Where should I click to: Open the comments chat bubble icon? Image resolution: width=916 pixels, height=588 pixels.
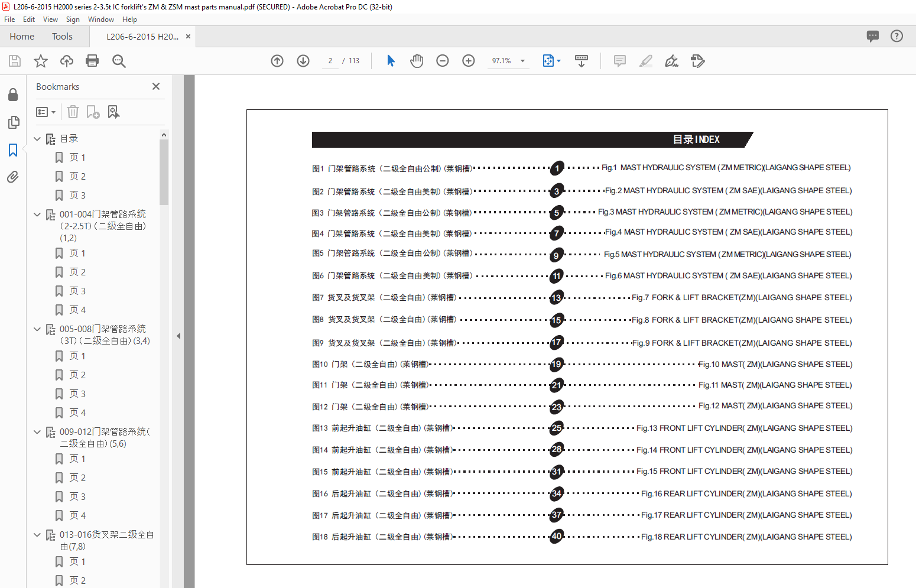click(873, 36)
